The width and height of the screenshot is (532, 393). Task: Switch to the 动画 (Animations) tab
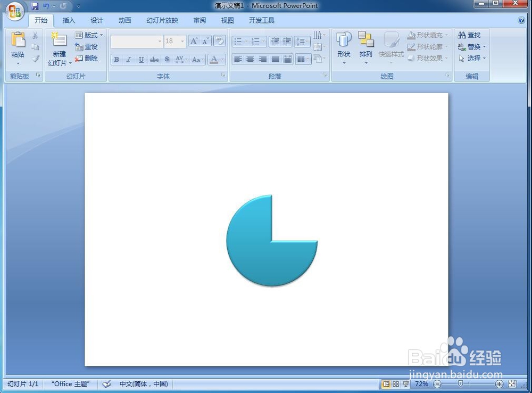click(124, 20)
